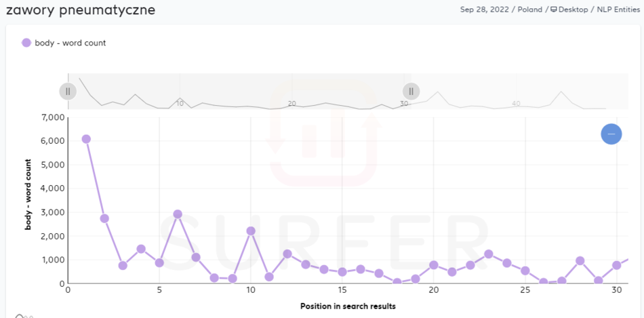Click the data point at position 10
Image resolution: width=644 pixels, height=318 pixels.
click(x=251, y=231)
